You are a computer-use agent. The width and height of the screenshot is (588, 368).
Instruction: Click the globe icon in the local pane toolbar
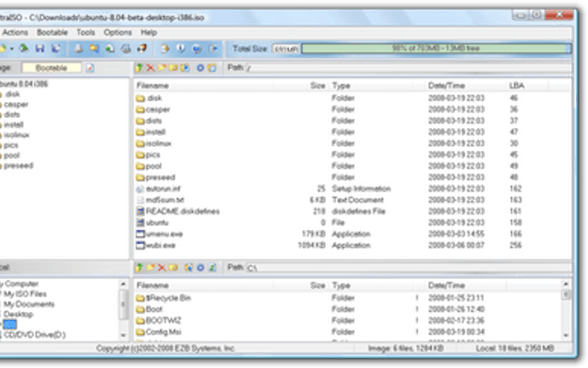pos(188,268)
